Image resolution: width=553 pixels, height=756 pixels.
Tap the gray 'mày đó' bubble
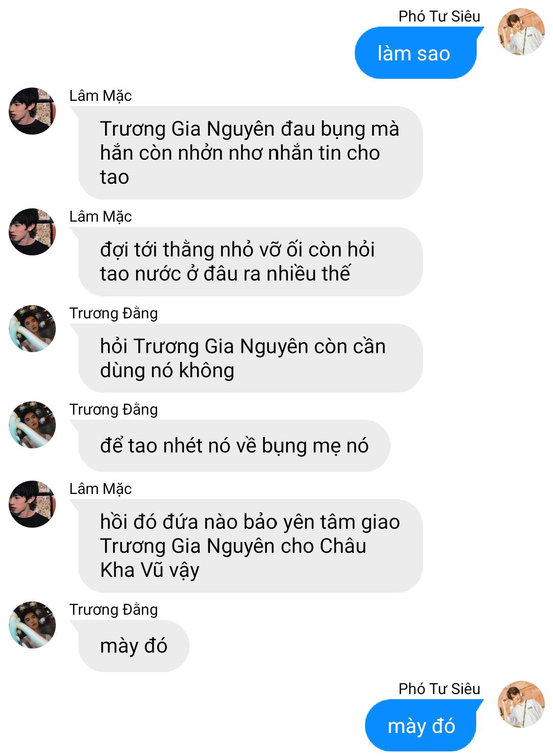[134, 646]
